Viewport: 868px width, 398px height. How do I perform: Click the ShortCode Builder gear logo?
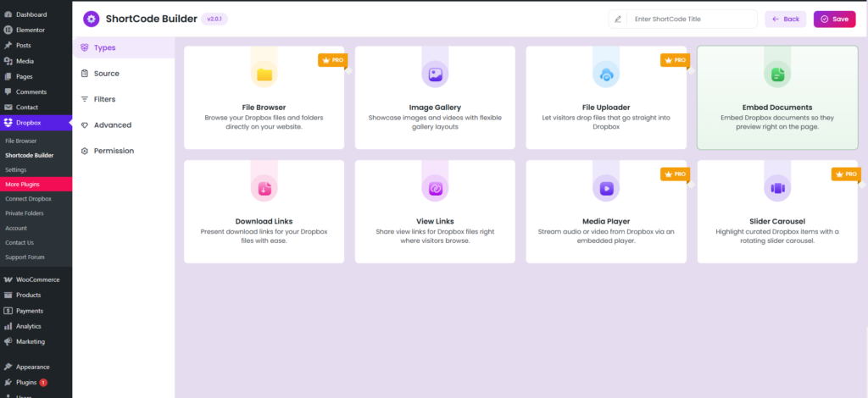click(91, 19)
